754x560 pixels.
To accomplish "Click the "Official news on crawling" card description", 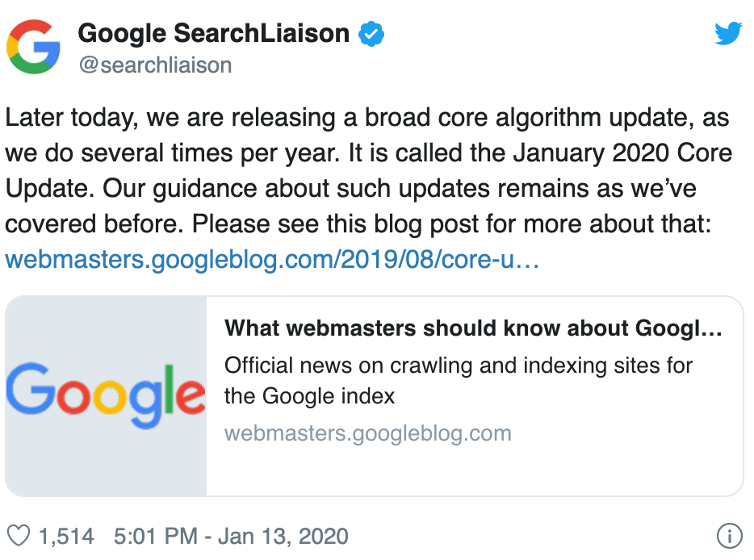I will point(458,365).
